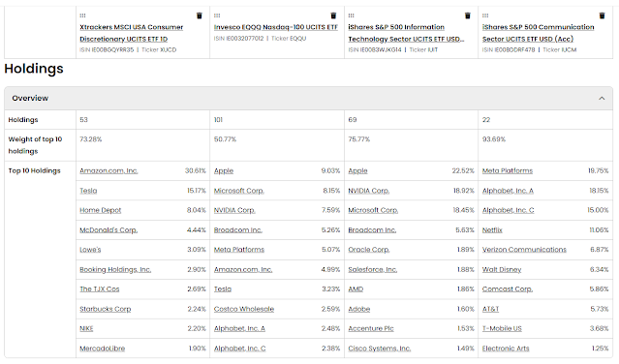Open NVIDIA Corp. in iShares Technology column
Screen dimensions: 619x364
pyautogui.click(x=369, y=191)
